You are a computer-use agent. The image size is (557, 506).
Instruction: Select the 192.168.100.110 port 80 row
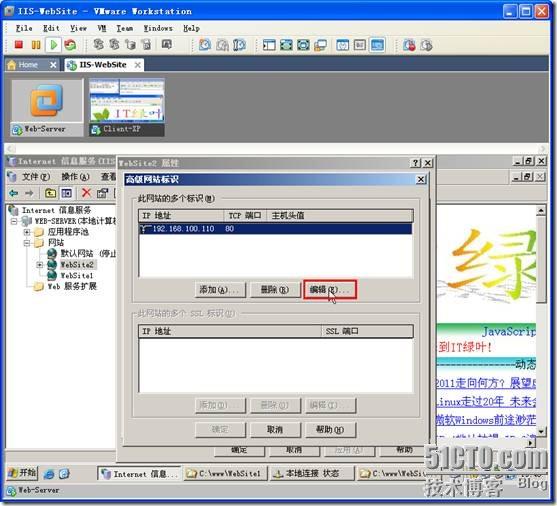(276, 228)
